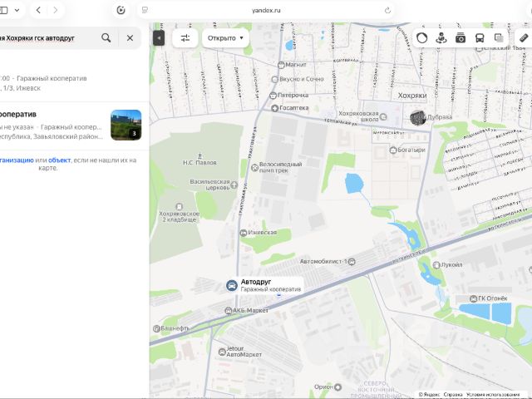
Task: Open first result address 1/3, Ижевск
Action: 20,88
